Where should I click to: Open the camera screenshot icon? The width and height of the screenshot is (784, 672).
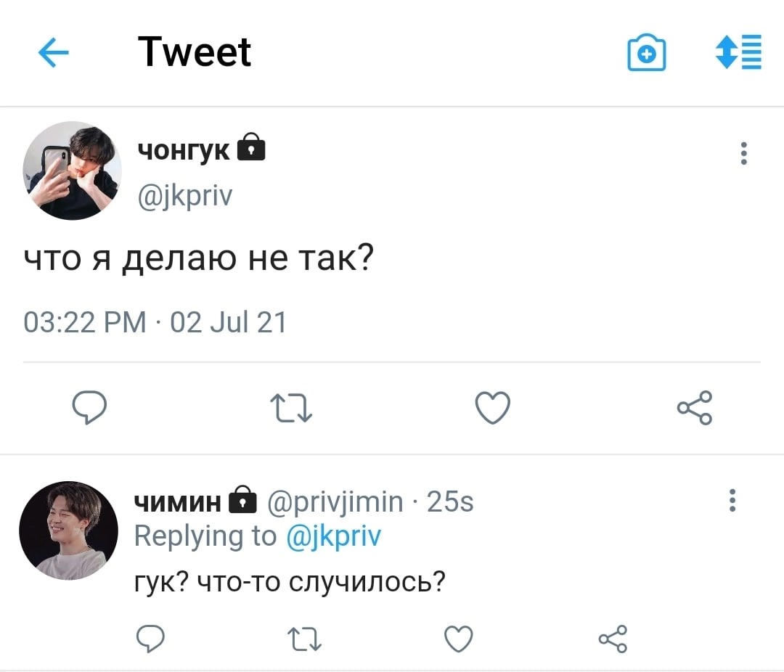point(646,54)
